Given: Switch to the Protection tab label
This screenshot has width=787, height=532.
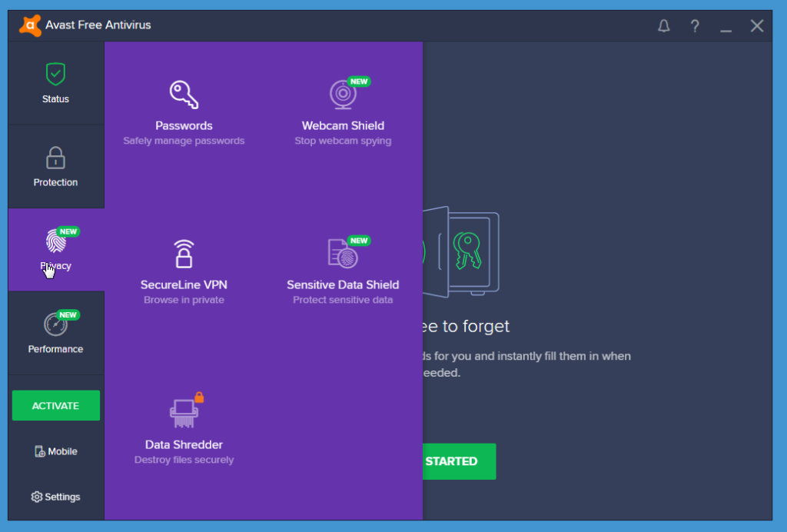Looking at the screenshot, I should tap(55, 182).
